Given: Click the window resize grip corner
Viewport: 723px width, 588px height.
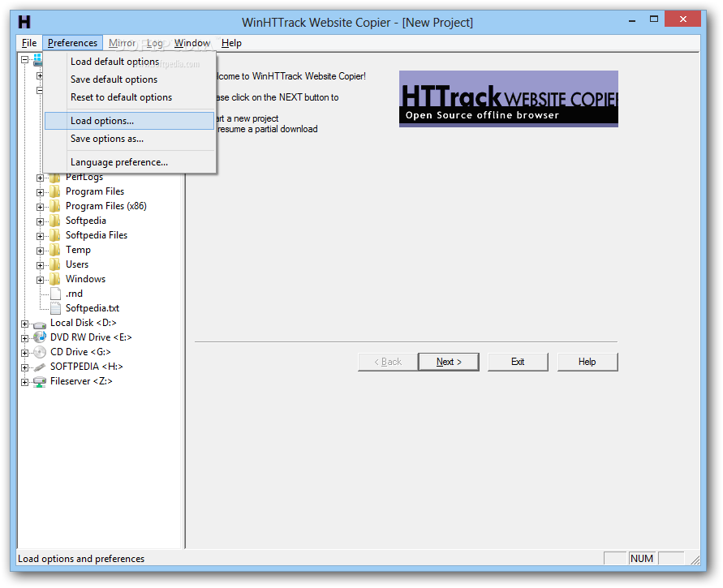Looking at the screenshot, I should click(x=695, y=560).
